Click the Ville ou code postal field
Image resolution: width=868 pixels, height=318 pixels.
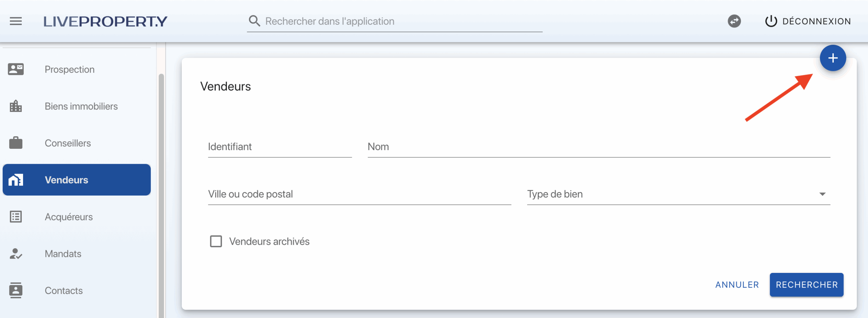(x=359, y=194)
